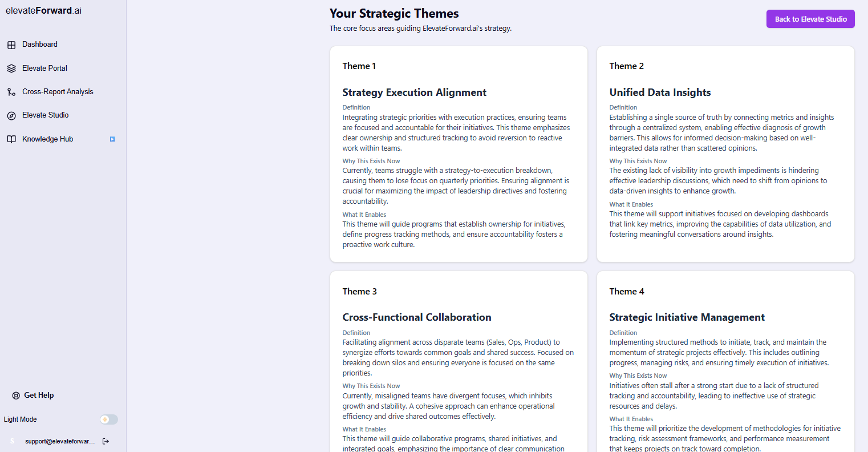Navigate to Cross-Report Analysis from the sidebar
Image resolution: width=868 pixels, height=452 pixels.
[57, 91]
